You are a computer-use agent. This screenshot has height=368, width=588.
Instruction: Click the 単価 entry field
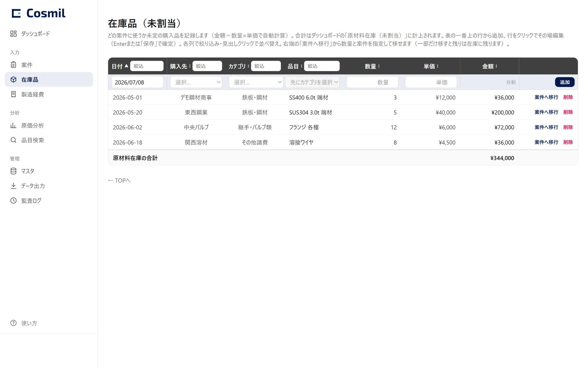(431, 82)
